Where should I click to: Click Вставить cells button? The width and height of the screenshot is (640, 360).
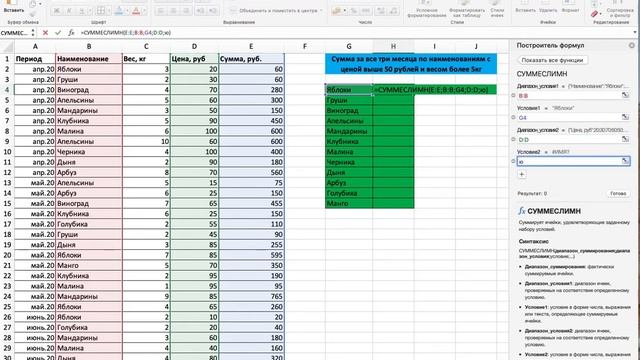pos(525,7)
